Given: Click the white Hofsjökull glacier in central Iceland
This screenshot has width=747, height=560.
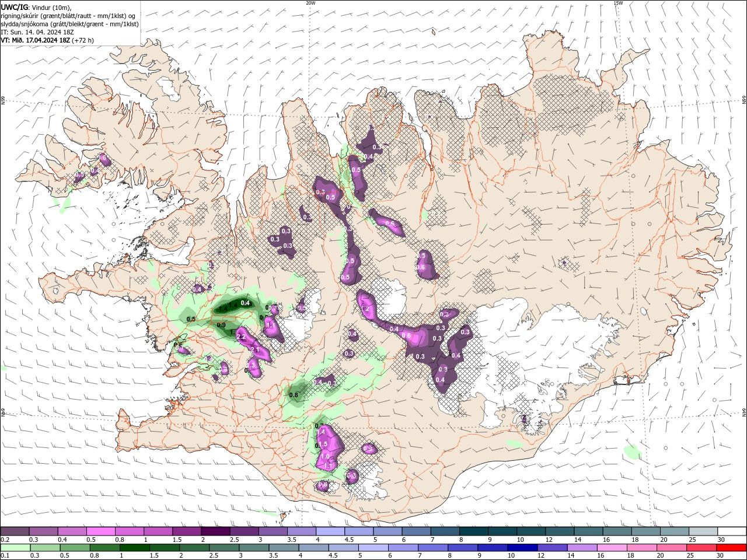Looking at the screenshot, I should [390, 299].
